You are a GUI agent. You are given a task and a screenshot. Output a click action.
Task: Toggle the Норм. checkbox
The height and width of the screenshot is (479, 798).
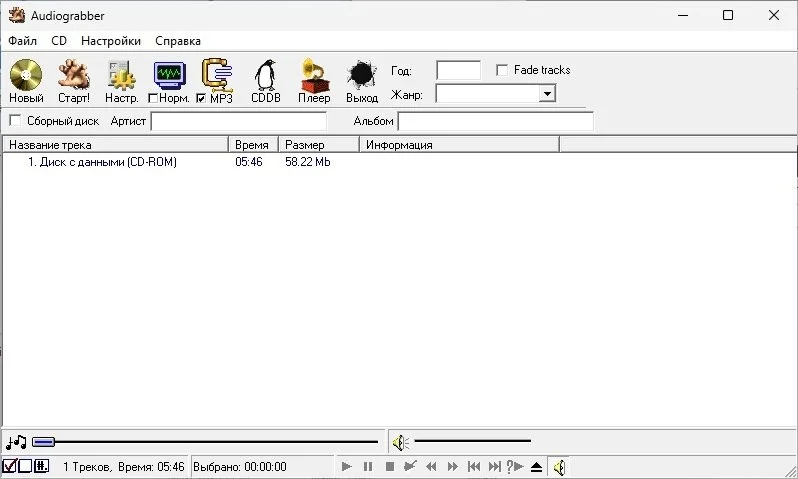click(x=153, y=98)
